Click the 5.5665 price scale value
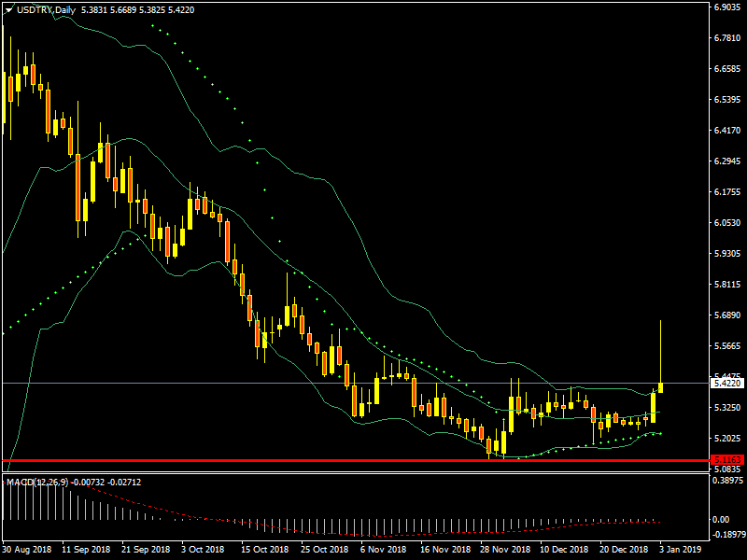 click(726, 345)
